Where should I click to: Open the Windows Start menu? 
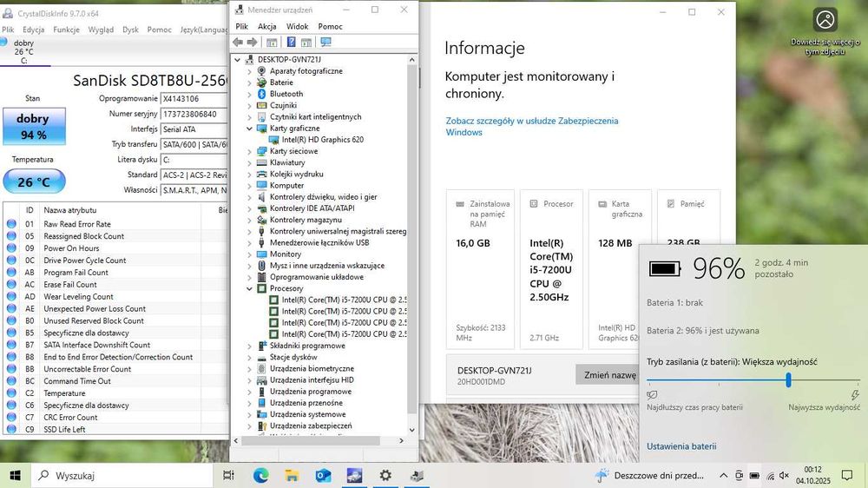tap(15, 475)
